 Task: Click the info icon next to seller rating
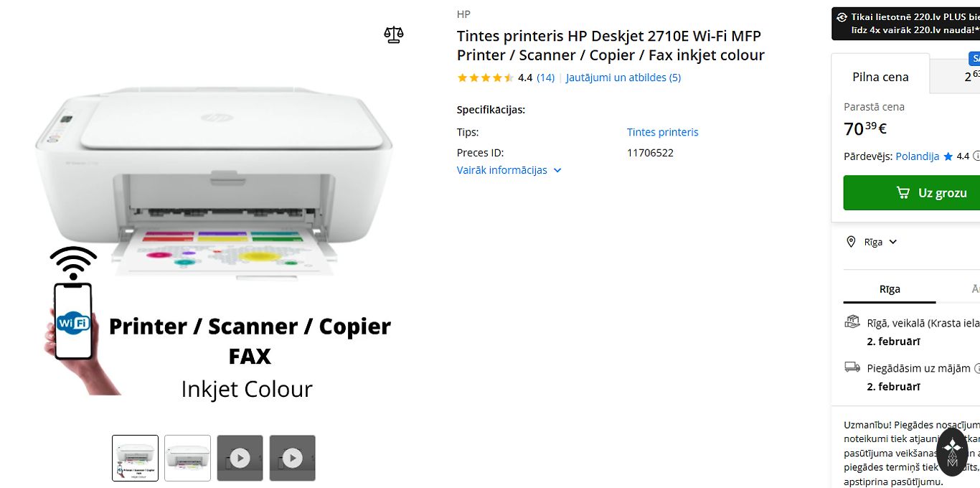point(976,156)
